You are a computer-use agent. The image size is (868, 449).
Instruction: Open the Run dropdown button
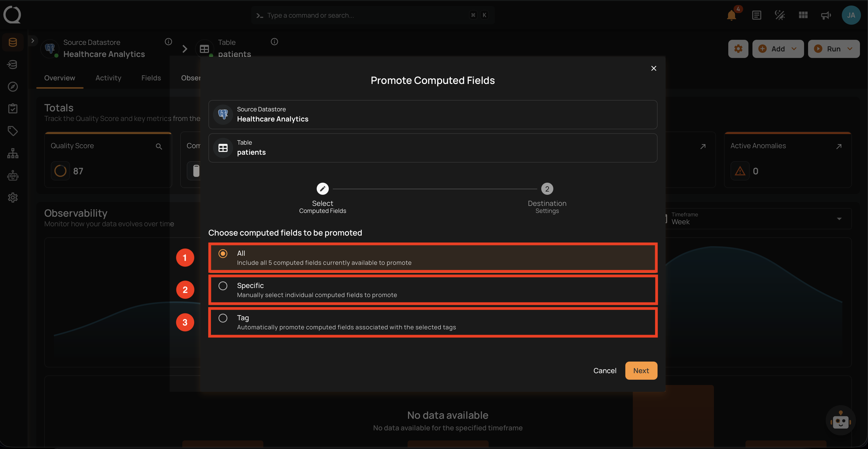click(834, 49)
